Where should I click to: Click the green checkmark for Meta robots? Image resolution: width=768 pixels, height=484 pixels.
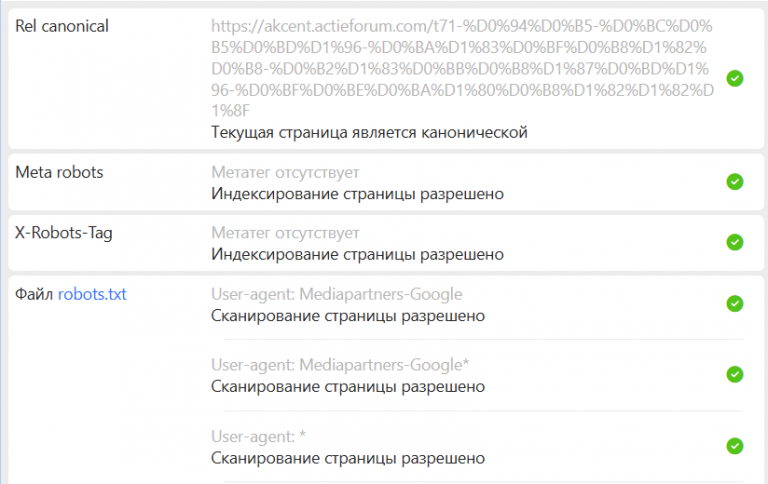(735, 182)
